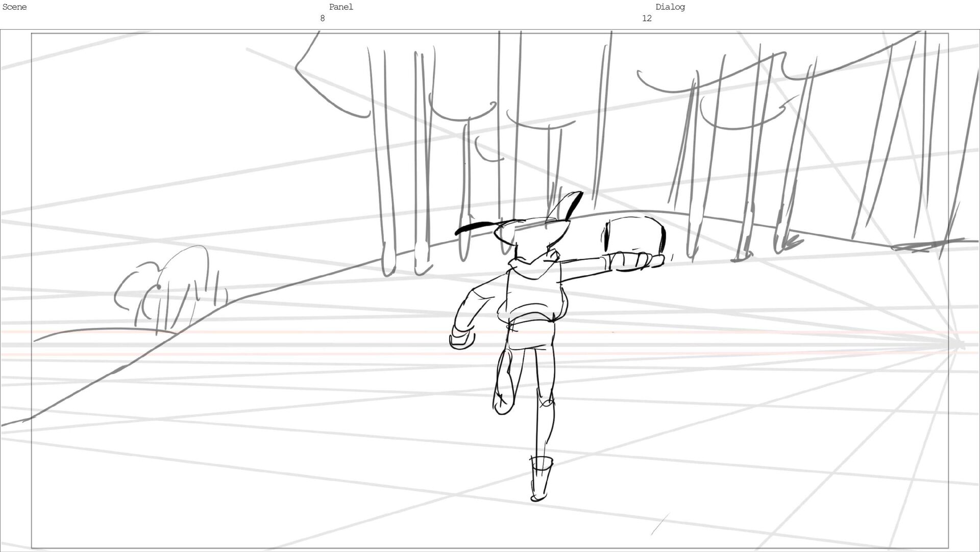Viewport: 980px width, 552px height.
Task: Select the dialog number 12
Action: click(x=646, y=18)
